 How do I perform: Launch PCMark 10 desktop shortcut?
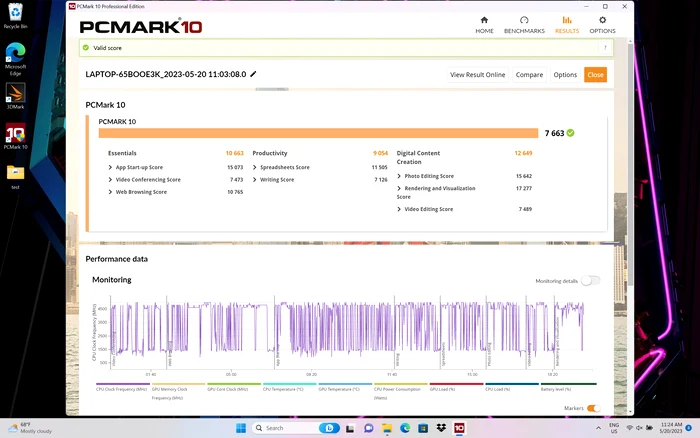click(16, 136)
